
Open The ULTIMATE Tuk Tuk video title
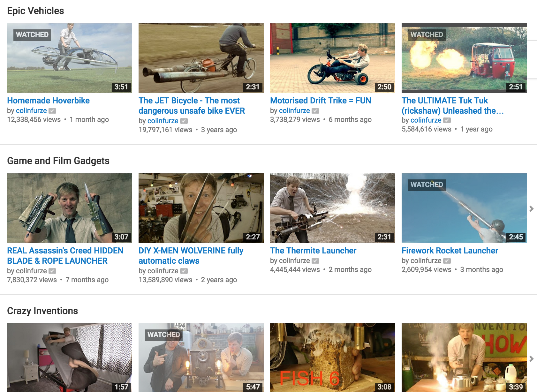[452, 106]
